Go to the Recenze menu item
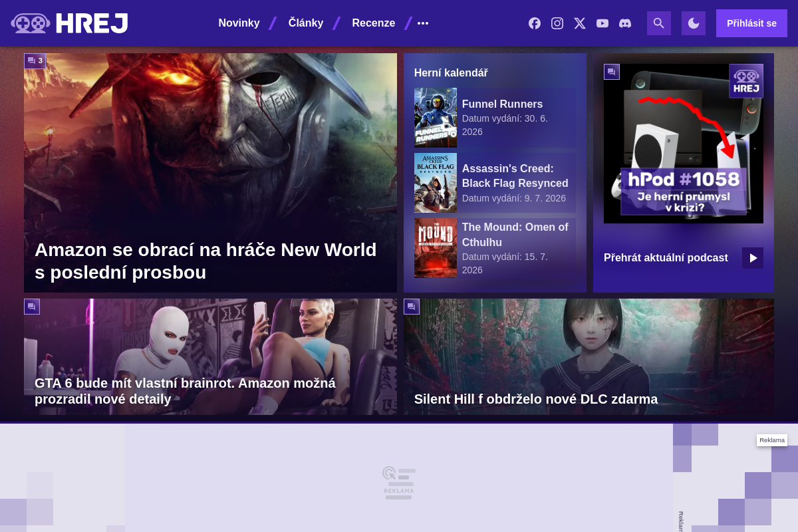798x532 pixels. coord(374,23)
